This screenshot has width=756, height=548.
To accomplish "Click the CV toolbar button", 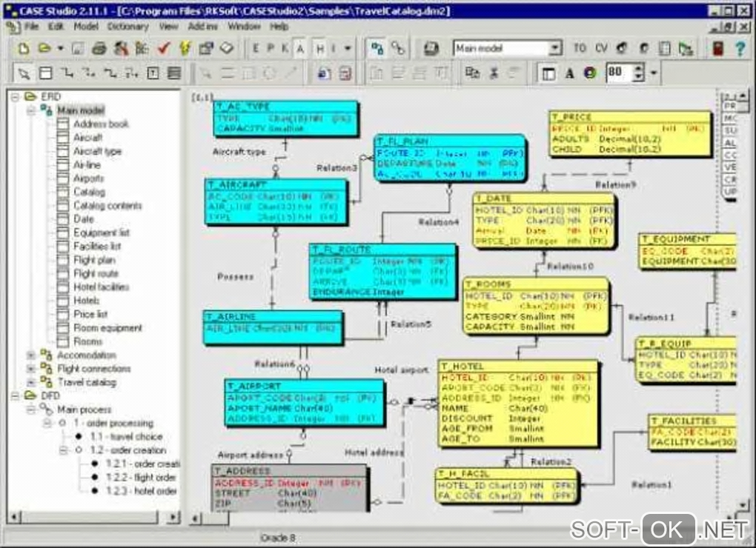I will click(x=601, y=48).
